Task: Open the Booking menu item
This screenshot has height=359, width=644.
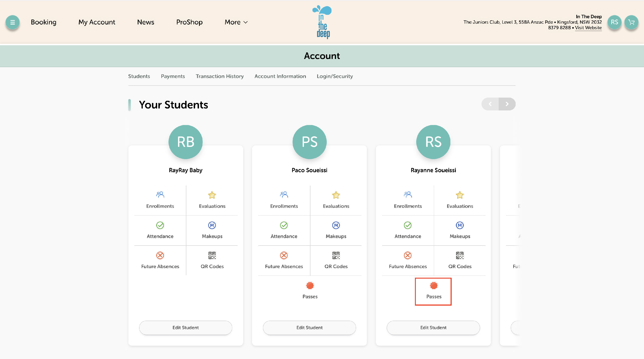Action: coord(44,22)
